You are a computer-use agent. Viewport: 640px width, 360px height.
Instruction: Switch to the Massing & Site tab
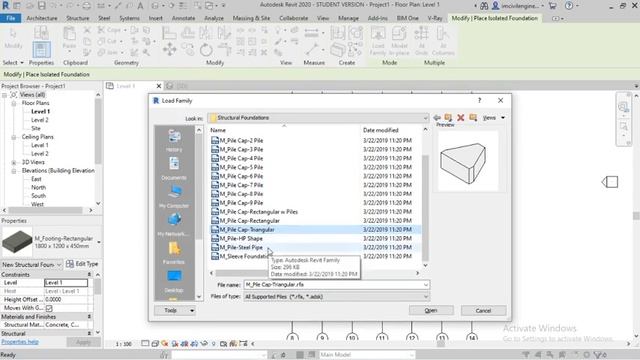pos(251,18)
